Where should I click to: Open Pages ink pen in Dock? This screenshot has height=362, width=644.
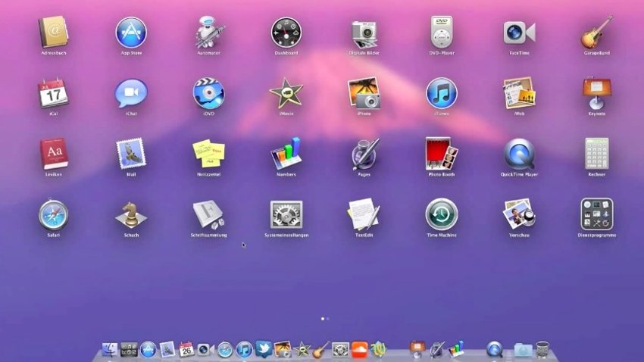[437, 350]
